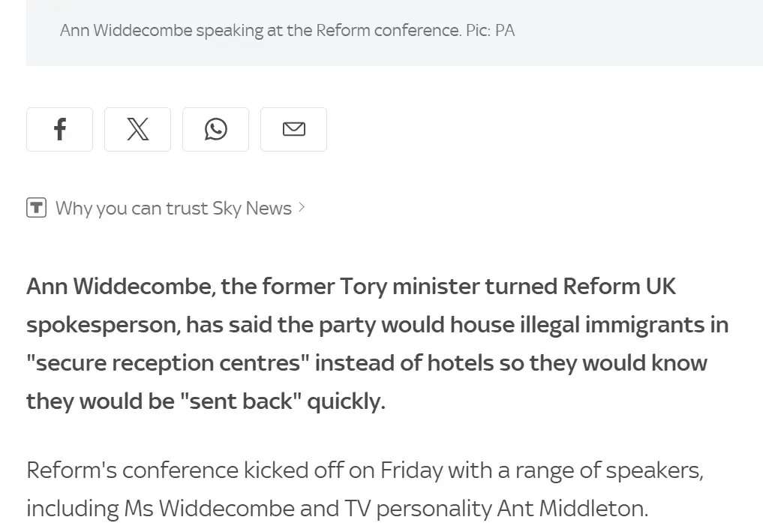Click "Tory minister" in the lead paragraph
Image resolution: width=763 pixels, height=532 pixels.
(x=409, y=286)
